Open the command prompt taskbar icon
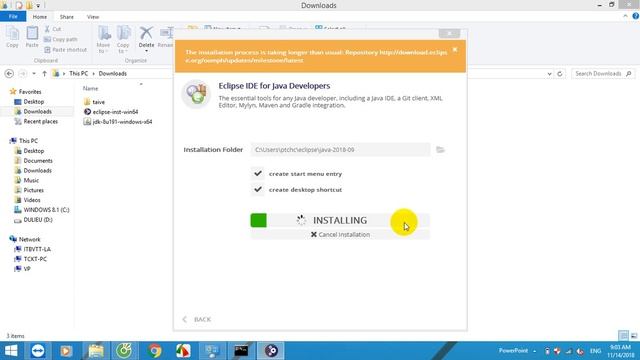 point(241,351)
